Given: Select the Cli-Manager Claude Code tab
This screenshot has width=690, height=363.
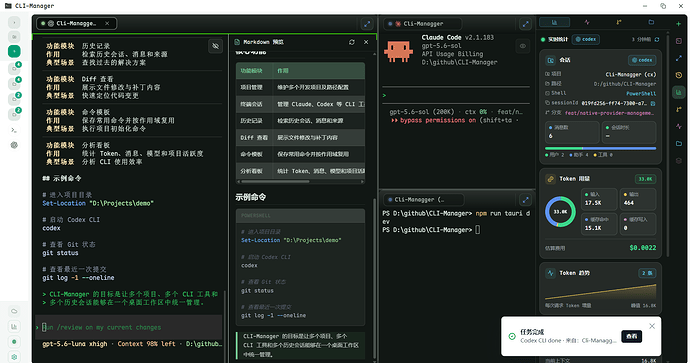Looking at the screenshot, I should [x=423, y=24].
